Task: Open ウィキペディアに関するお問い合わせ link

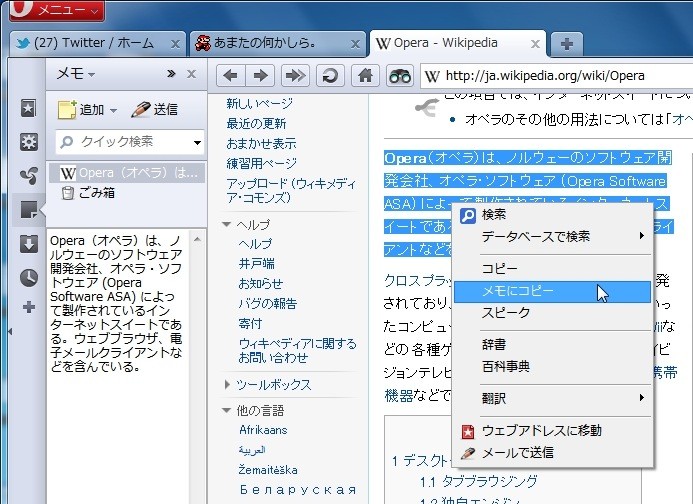Action: tap(297, 351)
